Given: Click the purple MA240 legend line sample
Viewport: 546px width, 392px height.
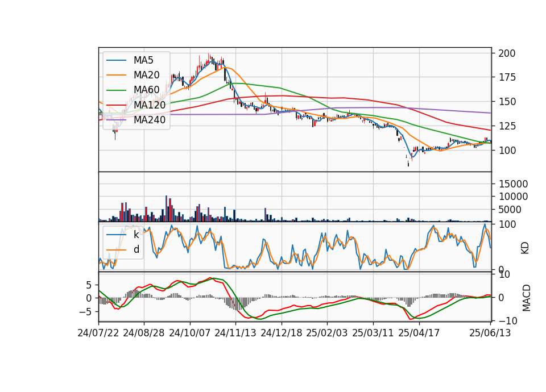Looking at the screenshot, I should pos(116,120).
